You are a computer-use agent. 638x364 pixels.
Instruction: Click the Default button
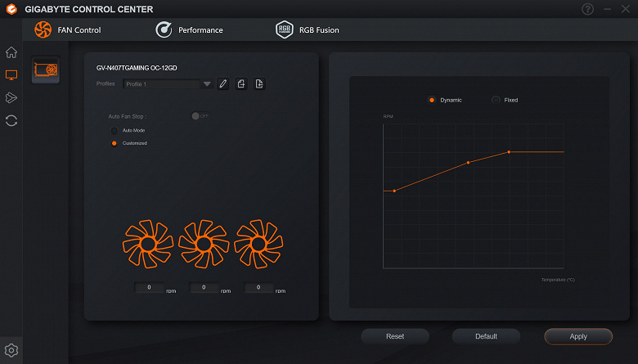(x=486, y=336)
